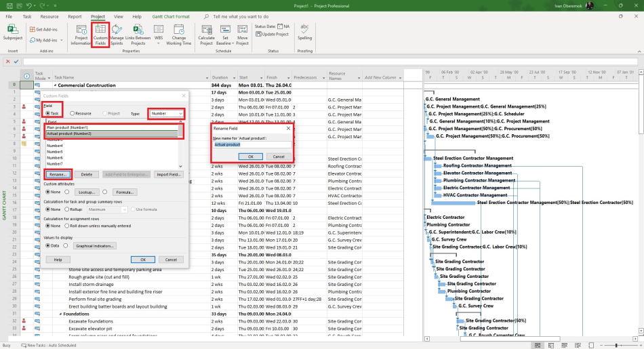Viewport: 644px width, 349px height.
Task: Click Update Project in Status group
Action: point(273,34)
